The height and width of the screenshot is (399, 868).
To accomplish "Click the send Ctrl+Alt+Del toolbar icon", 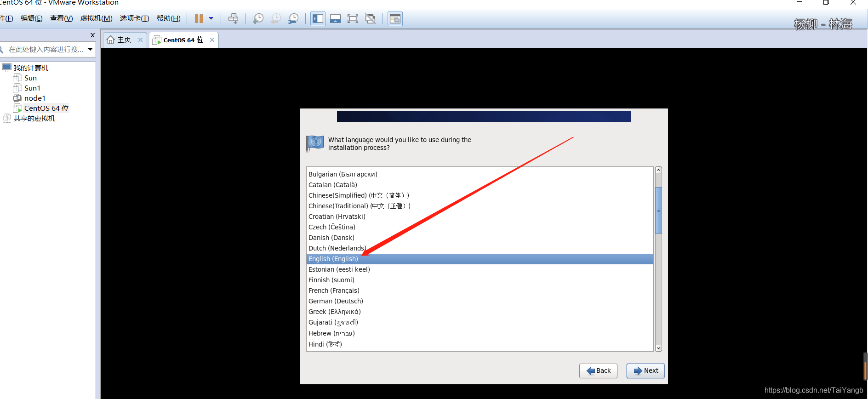I will [x=234, y=19].
